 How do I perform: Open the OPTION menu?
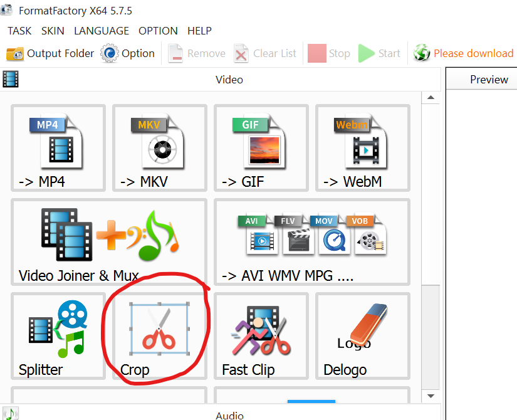158,31
